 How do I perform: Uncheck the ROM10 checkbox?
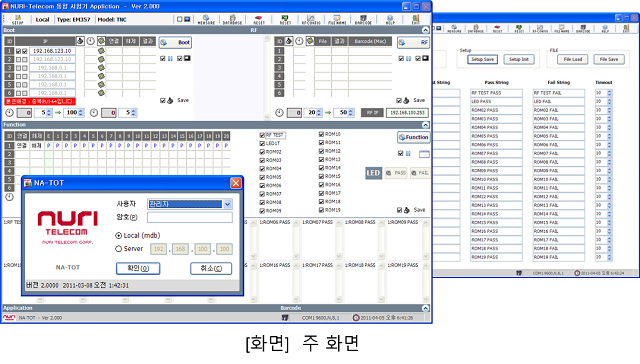click(x=321, y=134)
